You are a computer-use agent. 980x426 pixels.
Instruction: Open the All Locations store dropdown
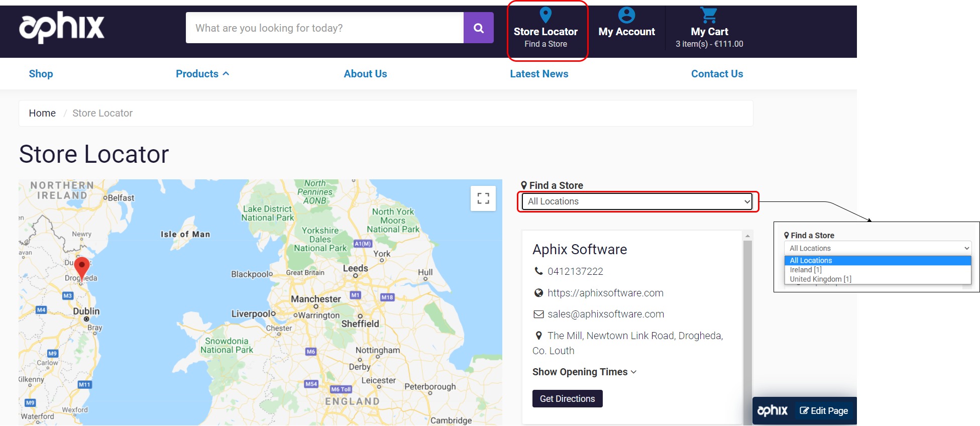[637, 201]
